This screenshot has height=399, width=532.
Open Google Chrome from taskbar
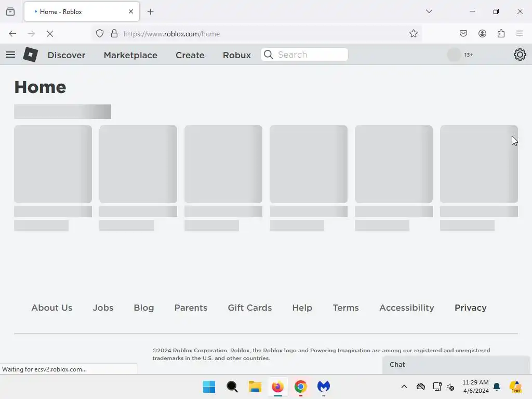click(301, 387)
